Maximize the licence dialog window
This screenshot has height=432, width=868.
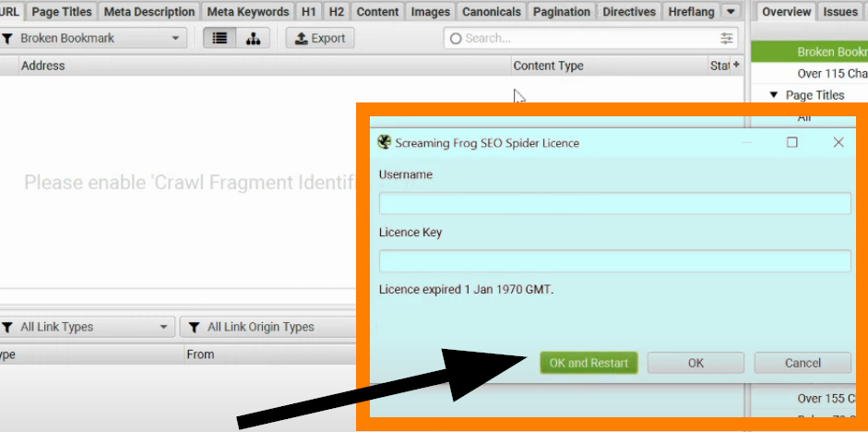click(792, 142)
